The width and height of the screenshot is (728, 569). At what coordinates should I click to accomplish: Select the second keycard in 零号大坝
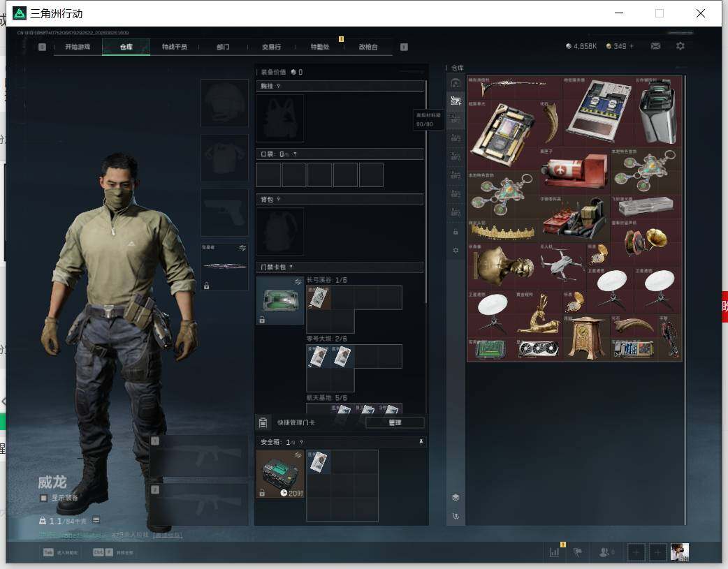pos(342,357)
